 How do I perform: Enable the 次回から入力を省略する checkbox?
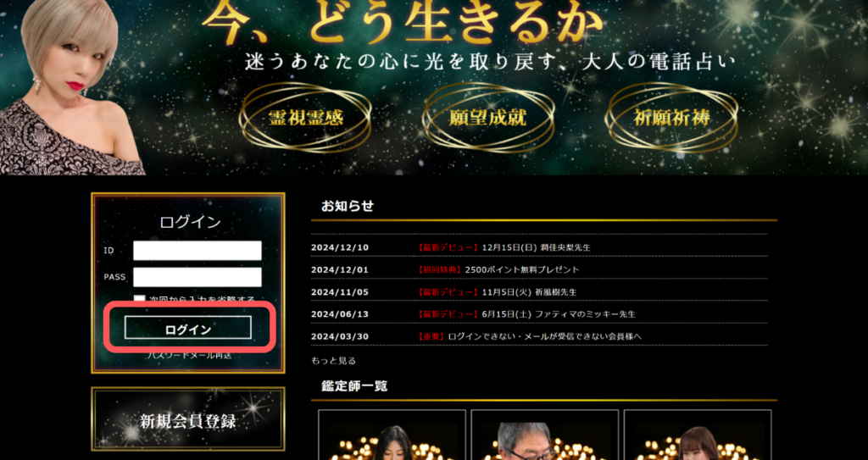pos(140,300)
